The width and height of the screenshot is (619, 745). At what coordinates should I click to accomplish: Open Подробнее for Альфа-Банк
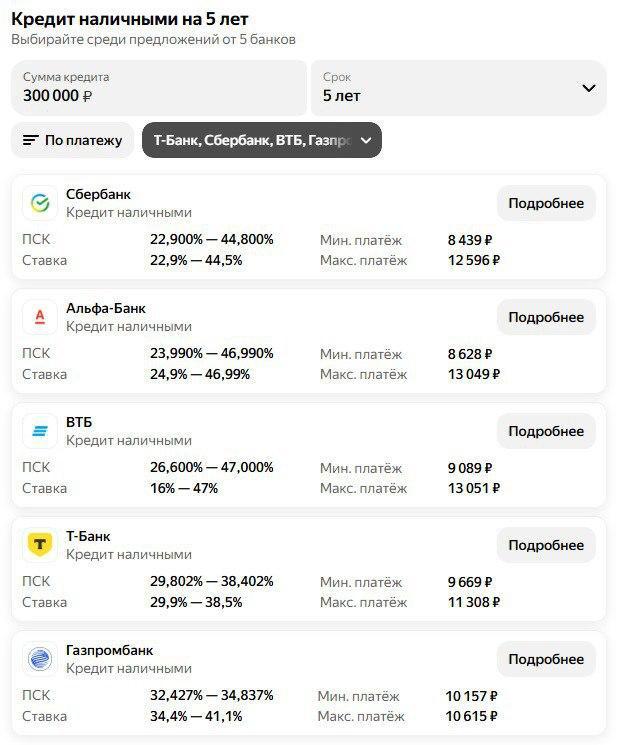[546, 317]
